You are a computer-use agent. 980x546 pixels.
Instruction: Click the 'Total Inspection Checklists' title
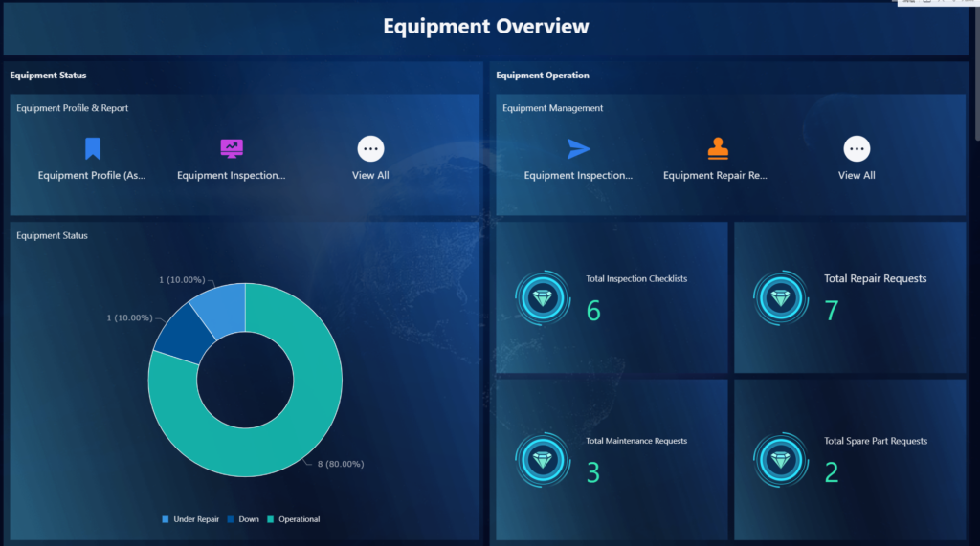pos(636,278)
